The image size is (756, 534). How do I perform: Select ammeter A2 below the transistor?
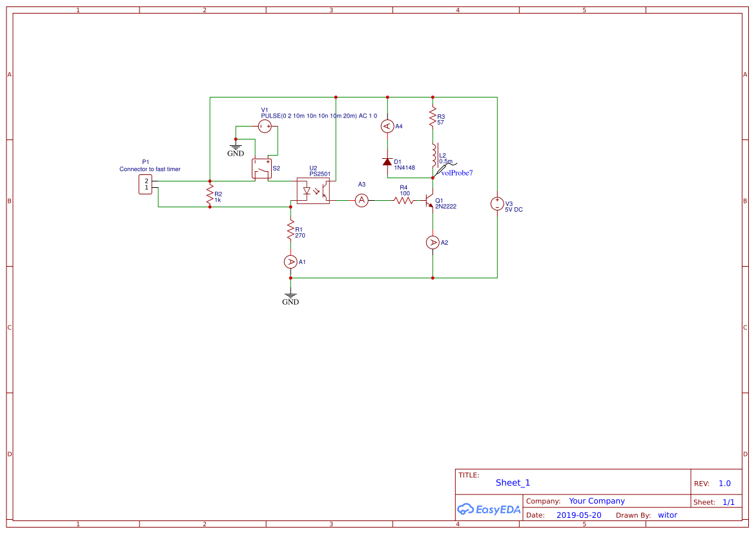coord(433,243)
